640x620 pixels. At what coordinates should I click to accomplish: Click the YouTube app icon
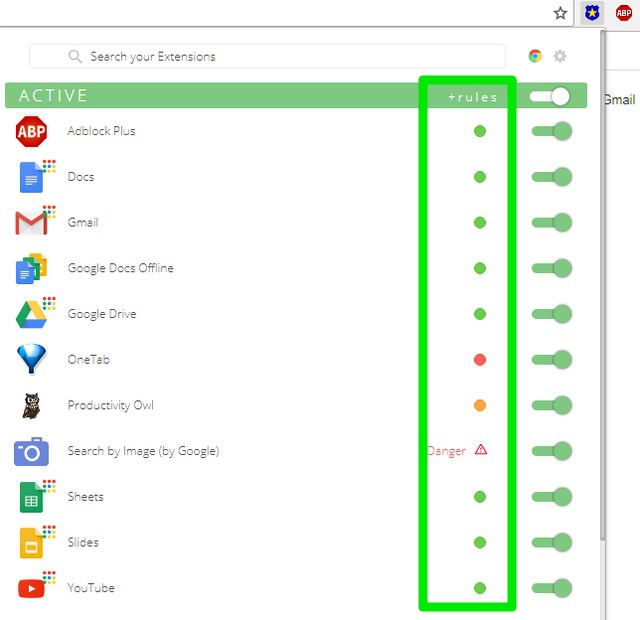[x=31, y=589]
